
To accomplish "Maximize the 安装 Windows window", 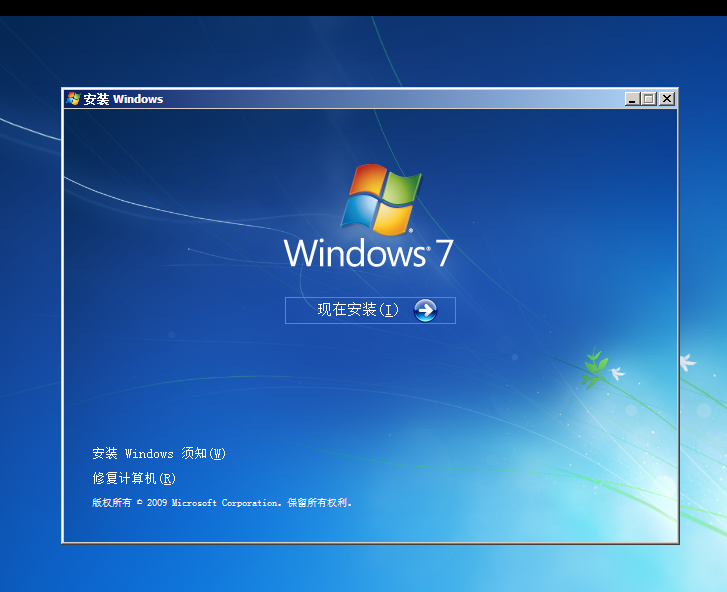I will click(649, 99).
